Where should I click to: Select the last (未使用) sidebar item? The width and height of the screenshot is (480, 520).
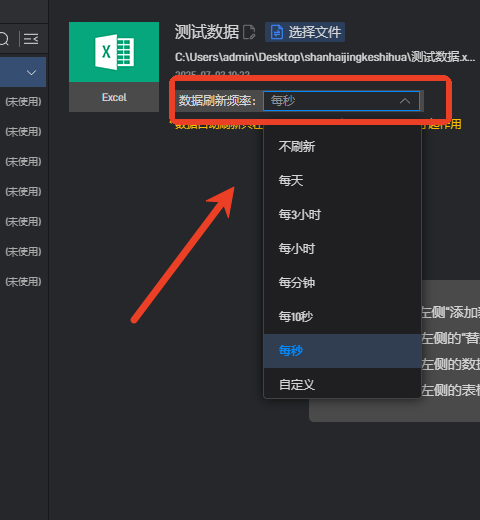point(23,282)
